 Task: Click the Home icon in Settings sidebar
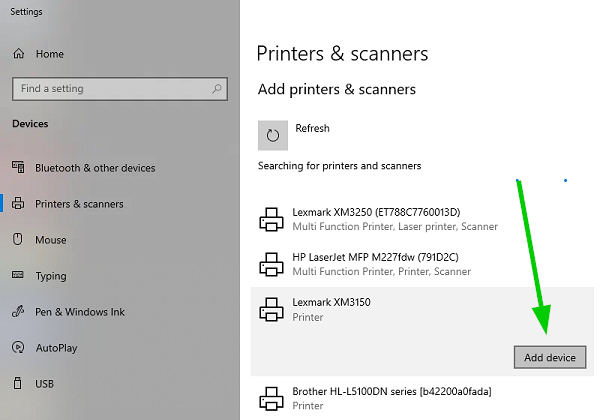19,53
